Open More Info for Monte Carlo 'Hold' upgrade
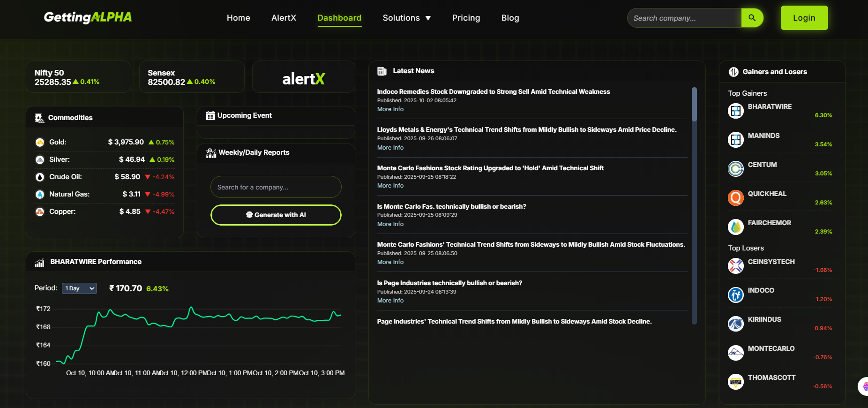The height and width of the screenshot is (408, 868). pyautogui.click(x=390, y=186)
